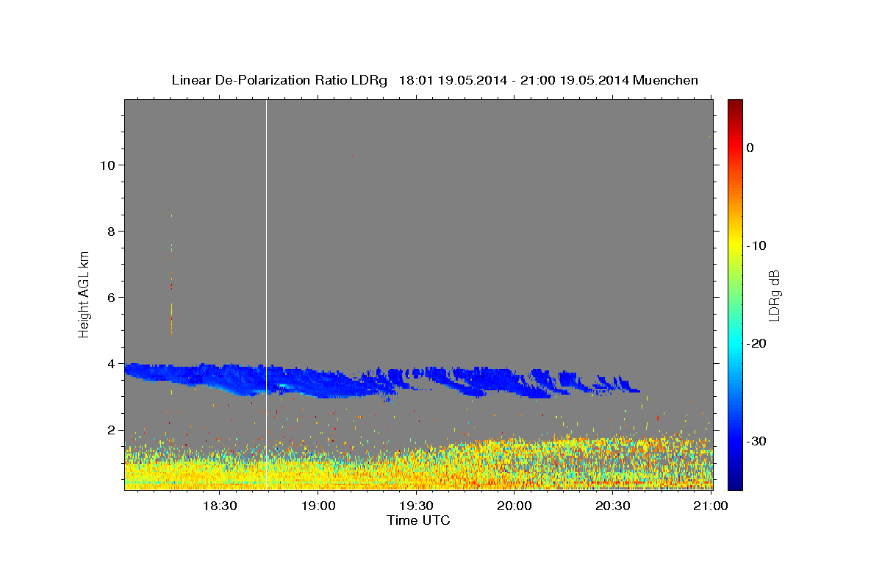Screen dimensions: 882x588
Task: Click the colorbar value label -20
Action: [x=756, y=343]
